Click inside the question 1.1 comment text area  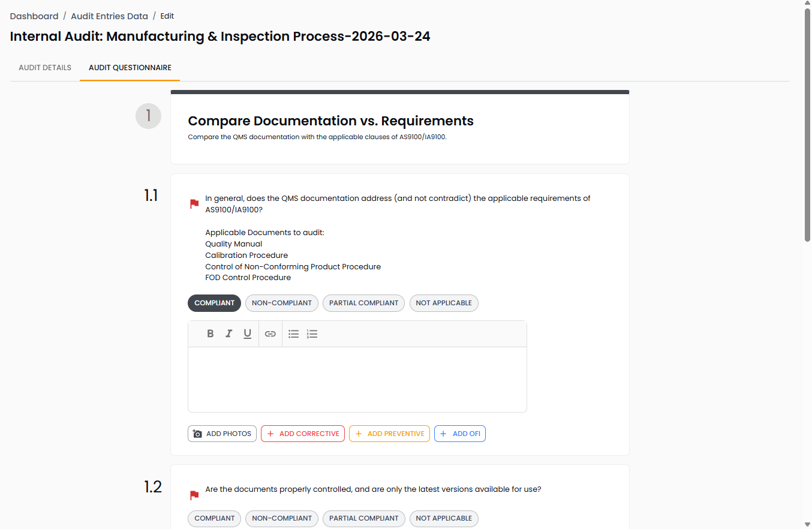357,379
